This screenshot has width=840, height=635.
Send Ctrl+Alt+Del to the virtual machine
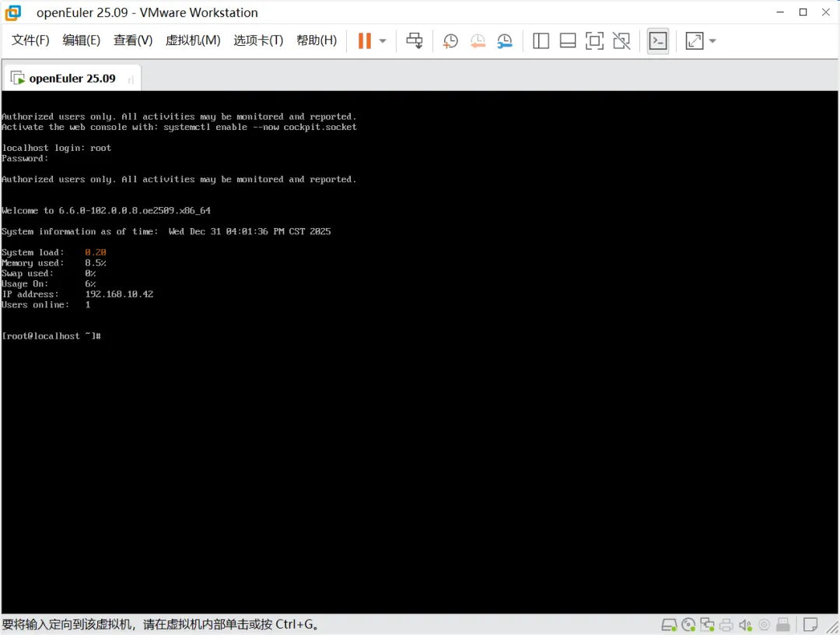(x=414, y=40)
